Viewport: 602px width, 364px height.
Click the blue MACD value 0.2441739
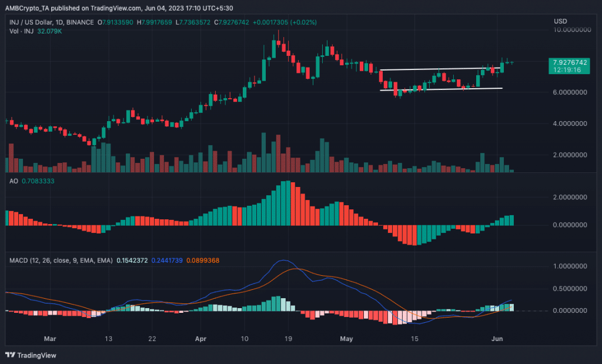tap(167, 261)
